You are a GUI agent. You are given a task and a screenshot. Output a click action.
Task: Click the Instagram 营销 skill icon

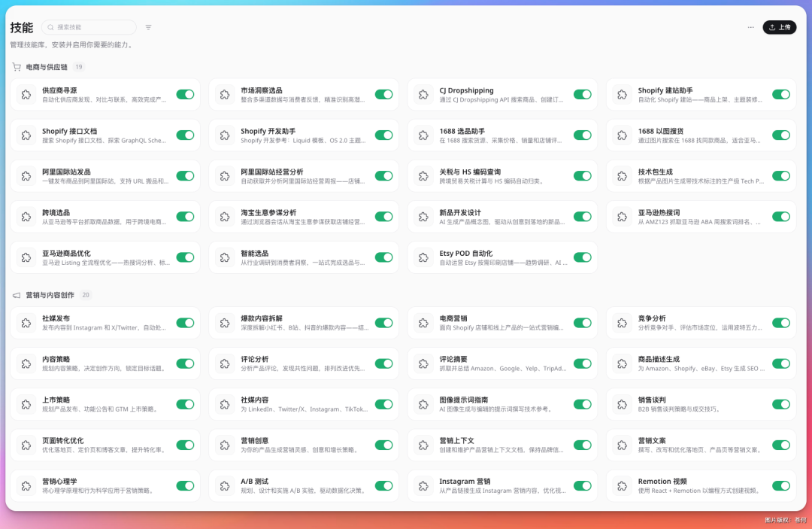click(x=423, y=485)
